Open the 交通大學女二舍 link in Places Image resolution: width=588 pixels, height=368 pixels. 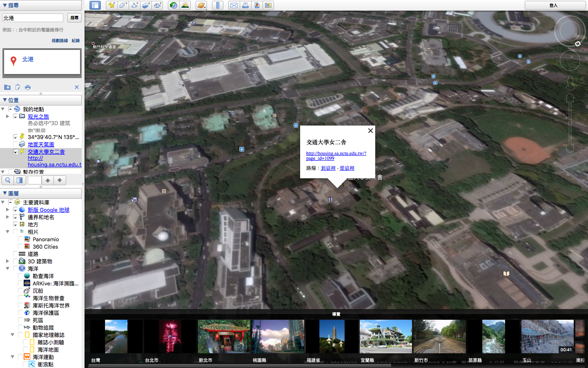click(46, 152)
